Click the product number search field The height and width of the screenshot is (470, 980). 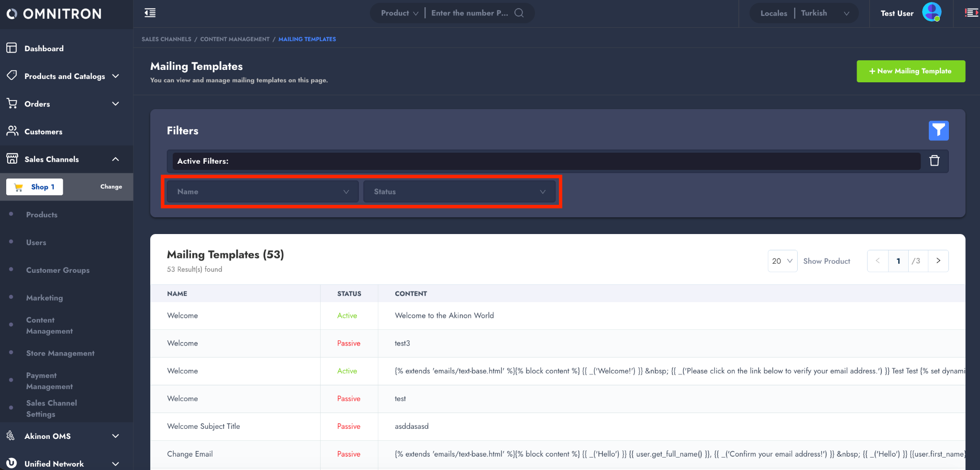469,13
